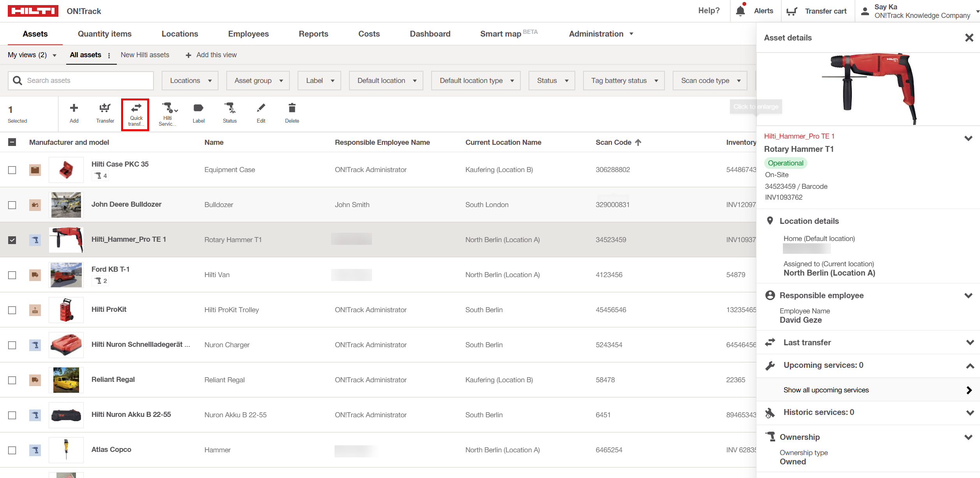Click the Delete trash icon
The image size is (980, 478).
(292, 108)
